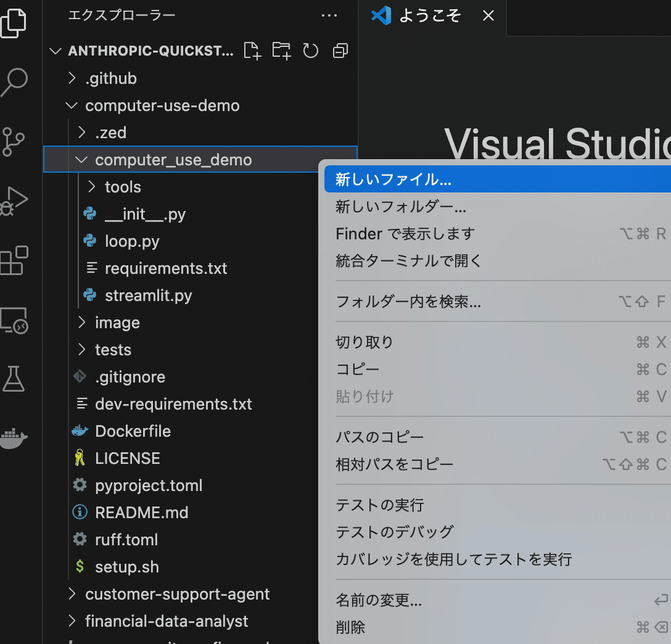Choose 新しいフォルダー... from context menu
The height and width of the screenshot is (644, 671).
tap(497, 207)
